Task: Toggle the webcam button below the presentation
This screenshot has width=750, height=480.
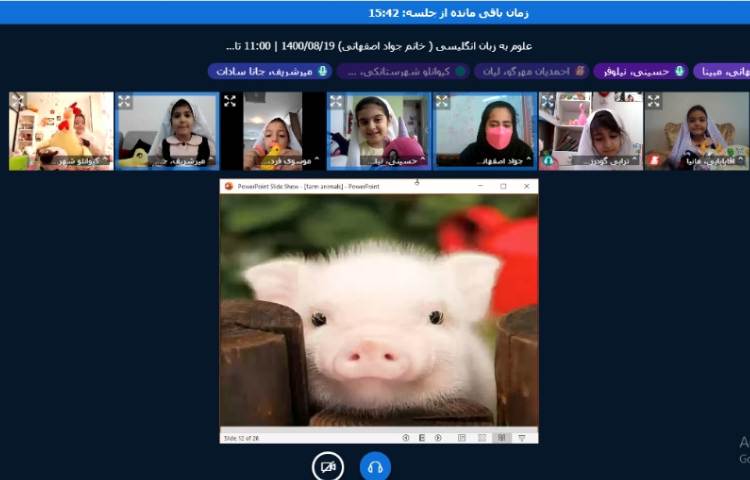Action: [328, 467]
